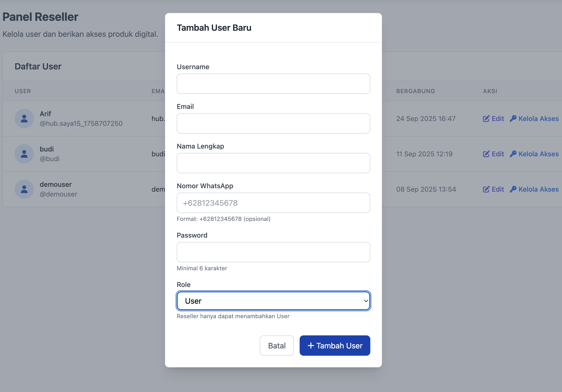Click the edit pencil icon for budi
The height and width of the screenshot is (392, 562).
(x=486, y=154)
